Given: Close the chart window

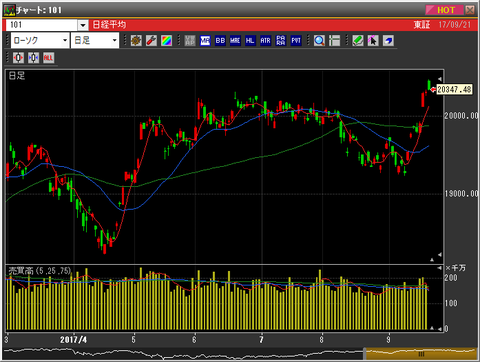Looking at the screenshot, I should 470,10.
